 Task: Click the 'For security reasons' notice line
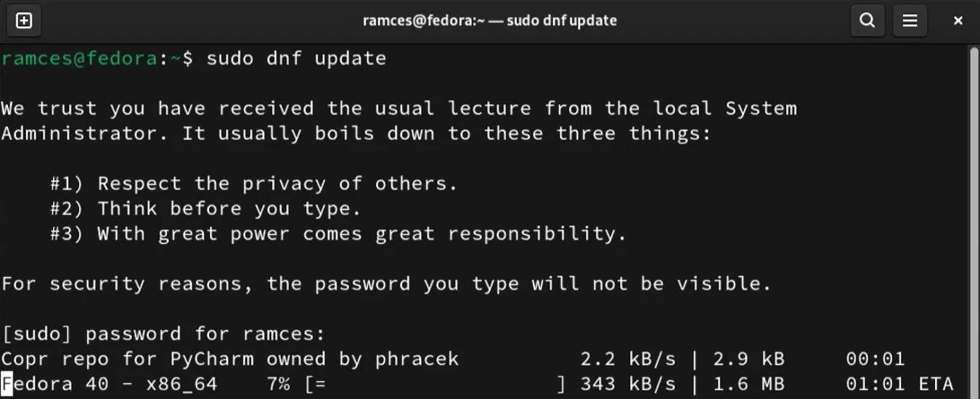386,284
